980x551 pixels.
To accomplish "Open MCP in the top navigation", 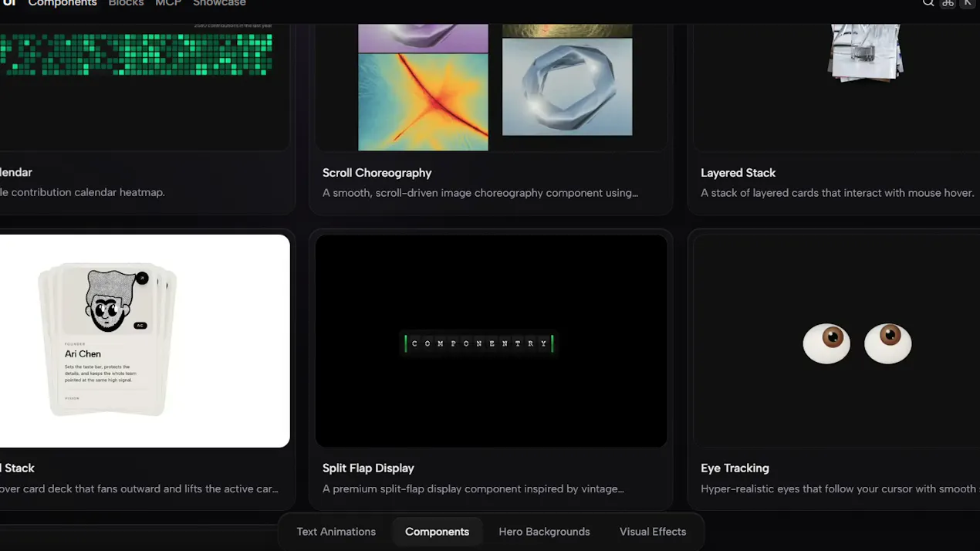I will click(168, 3).
